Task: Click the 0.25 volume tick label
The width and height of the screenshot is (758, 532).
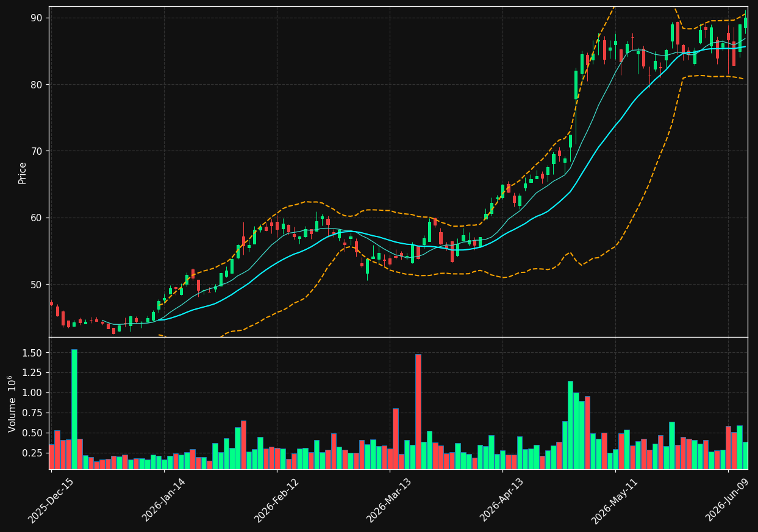Action: (34, 453)
